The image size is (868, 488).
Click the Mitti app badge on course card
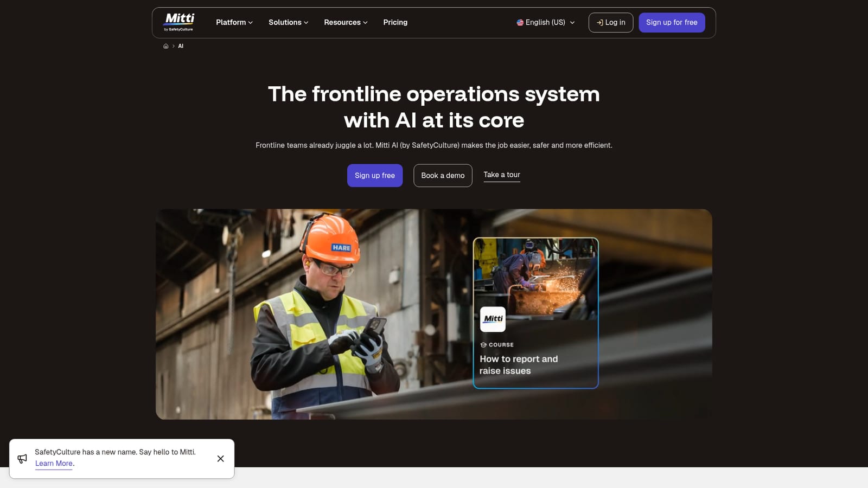(493, 319)
